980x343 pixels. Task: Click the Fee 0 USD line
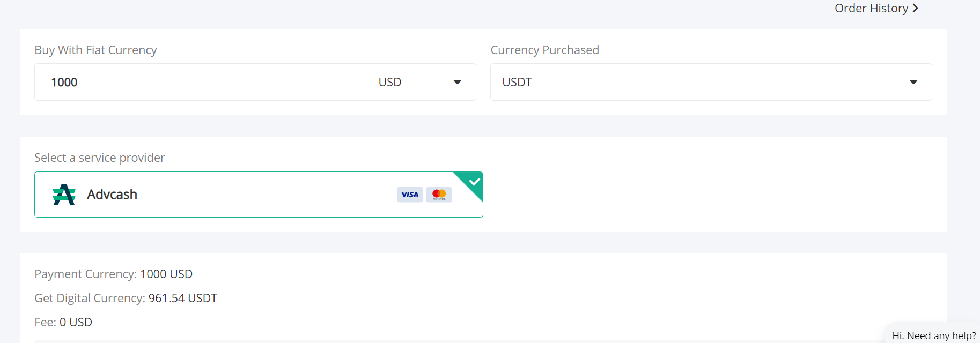tap(63, 322)
